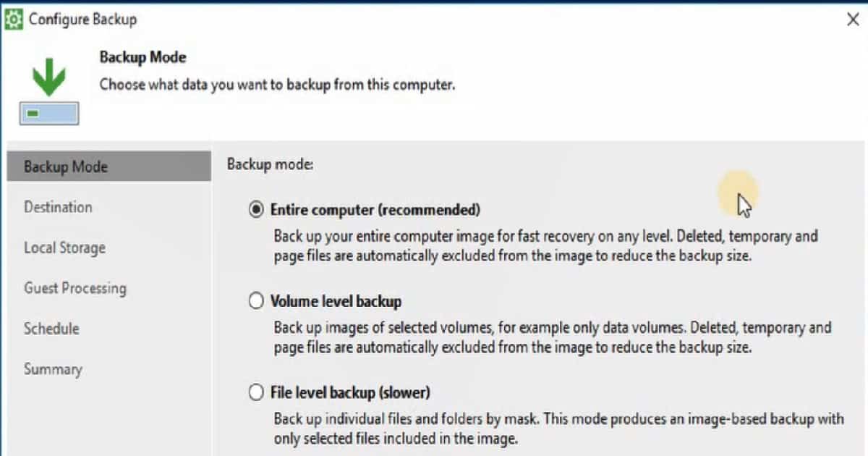This screenshot has width=868, height=456.
Task: Close the Configure Backup dialog
Action: pos(853,20)
